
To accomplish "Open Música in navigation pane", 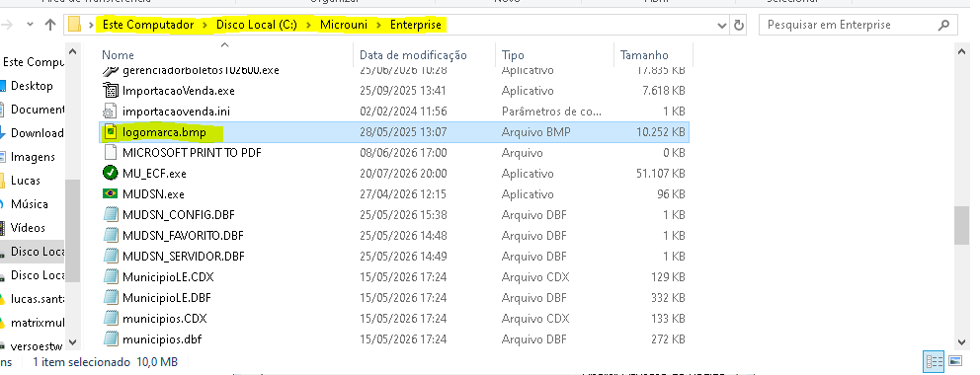I will point(30,204).
